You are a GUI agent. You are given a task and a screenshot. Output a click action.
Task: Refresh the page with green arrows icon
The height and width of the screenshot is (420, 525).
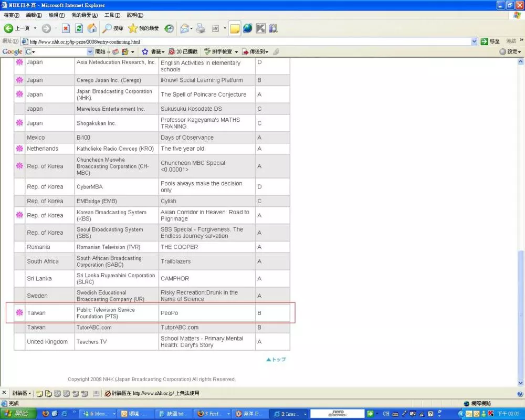(x=79, y=28)
